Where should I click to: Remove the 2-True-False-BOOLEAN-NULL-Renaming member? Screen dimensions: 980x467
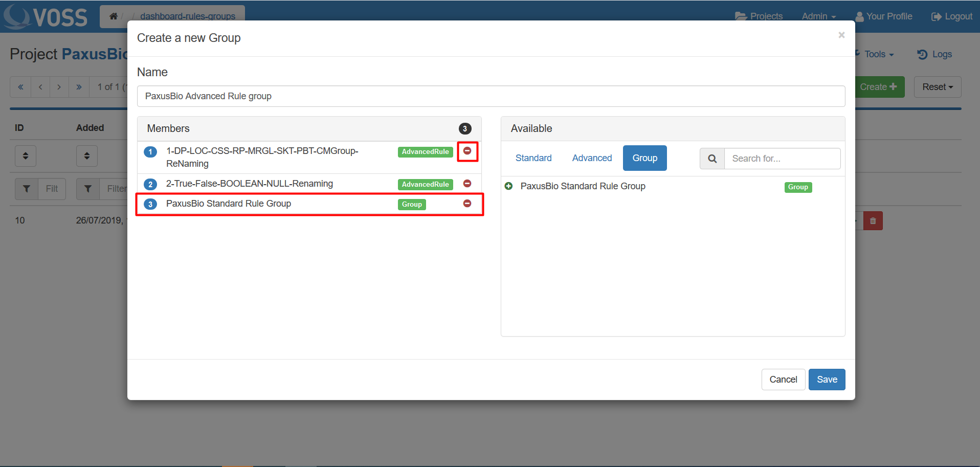pyautogui.click(x=467, y=184)
